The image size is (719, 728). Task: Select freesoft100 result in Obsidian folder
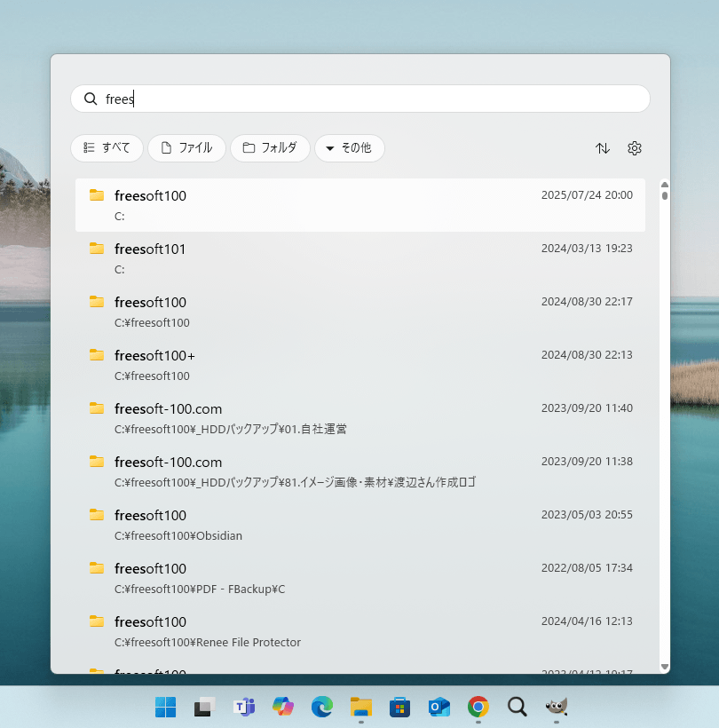point(360,525)
